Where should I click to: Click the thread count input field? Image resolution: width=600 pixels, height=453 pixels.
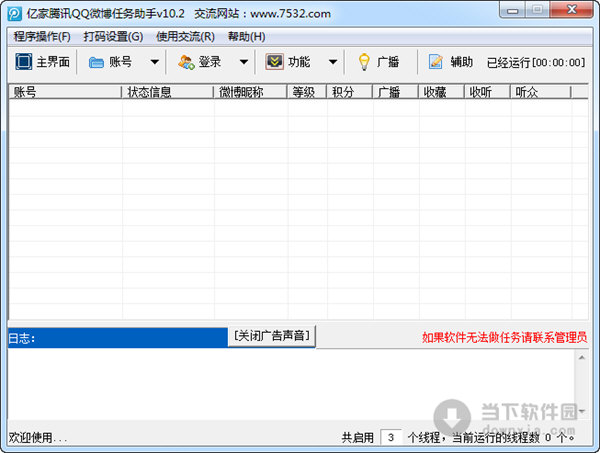[x=391, y=437]
